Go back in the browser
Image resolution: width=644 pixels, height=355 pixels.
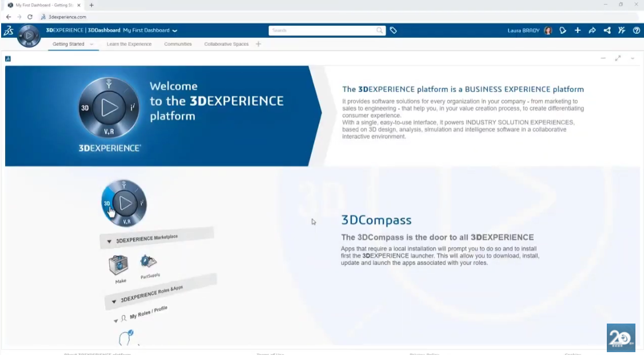[9, 17]
